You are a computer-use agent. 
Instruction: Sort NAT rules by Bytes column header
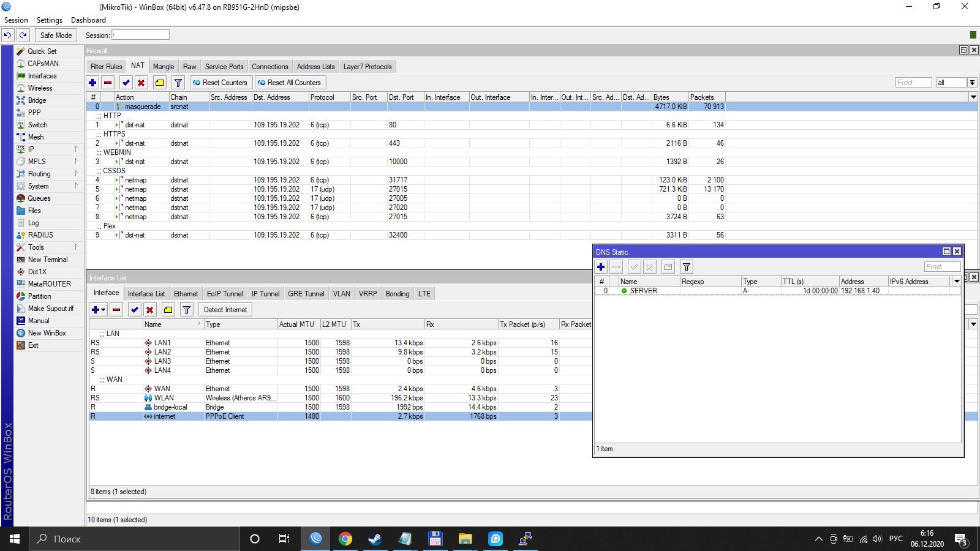point(670,97)
